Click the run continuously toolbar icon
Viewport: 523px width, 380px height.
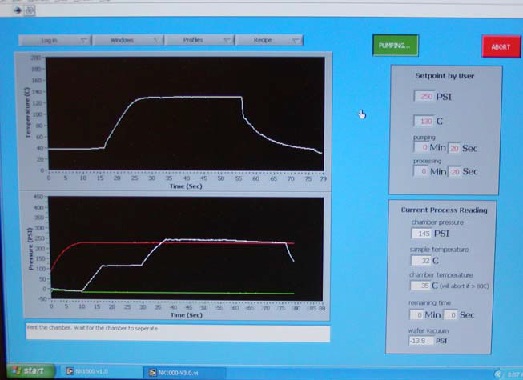pos(30,11)
